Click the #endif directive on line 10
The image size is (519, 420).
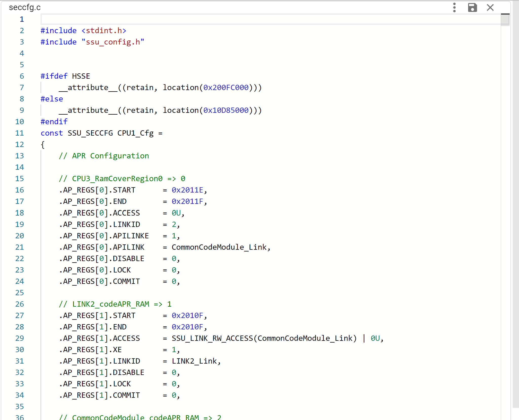tap(54, 121)
